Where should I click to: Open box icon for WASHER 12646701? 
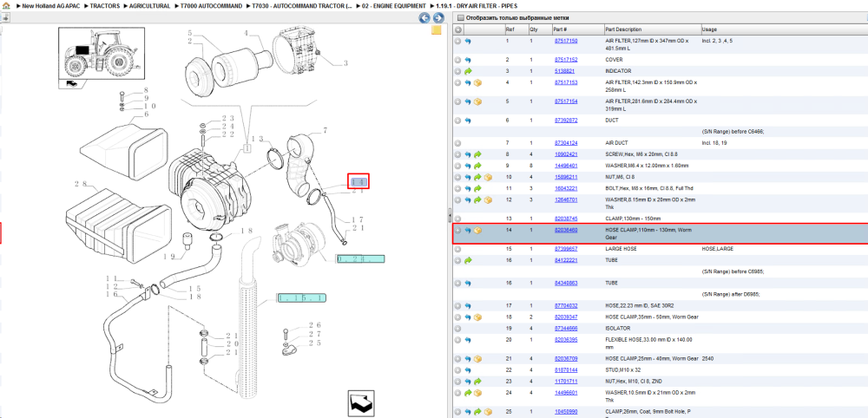488,200
